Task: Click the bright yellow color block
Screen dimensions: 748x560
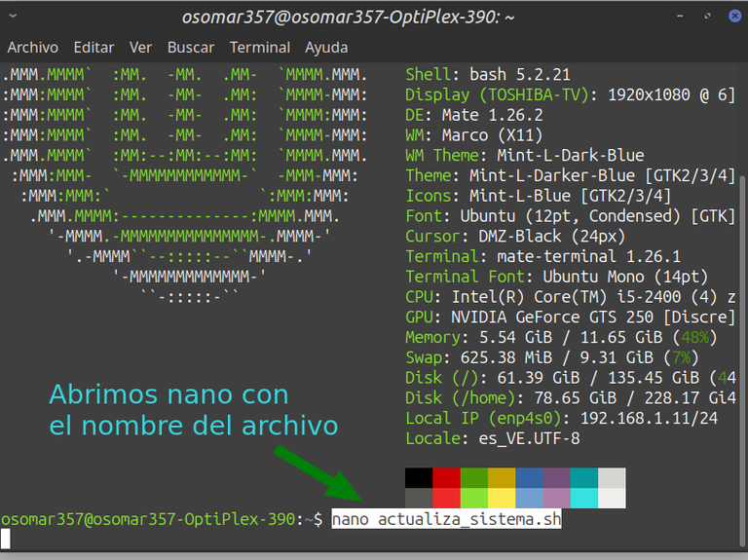Action: 502,498
